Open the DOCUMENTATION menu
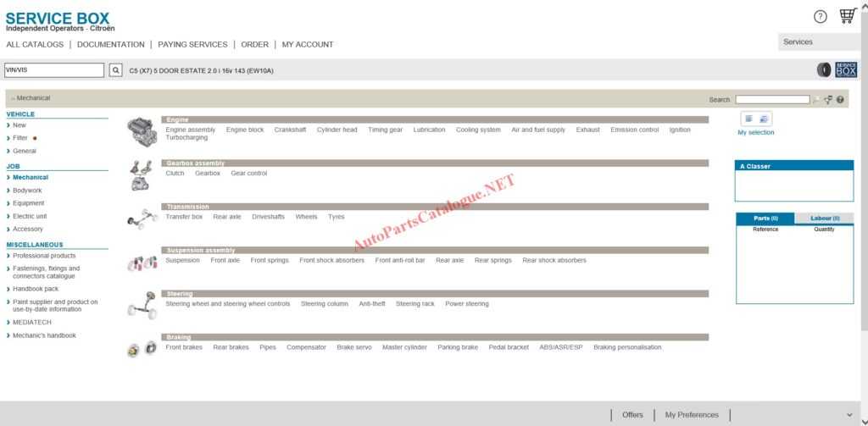Image resolution: width=868 pixels, height=426 pixels. 110,45
